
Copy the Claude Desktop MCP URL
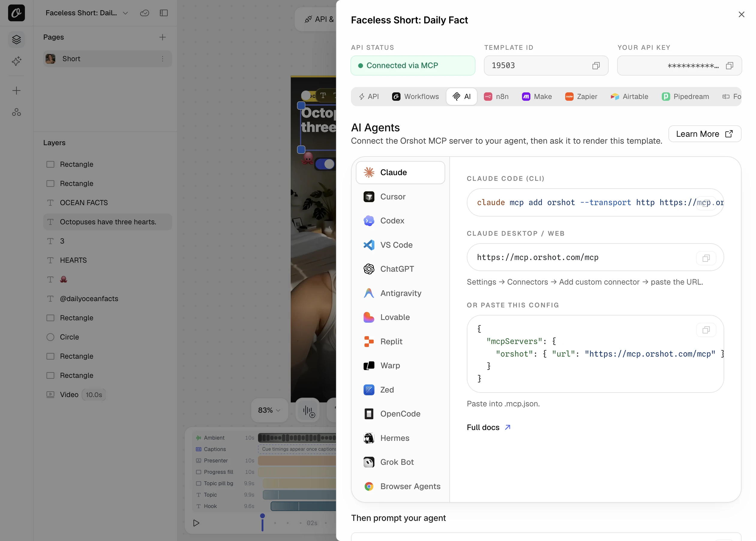tap(706, 258)
